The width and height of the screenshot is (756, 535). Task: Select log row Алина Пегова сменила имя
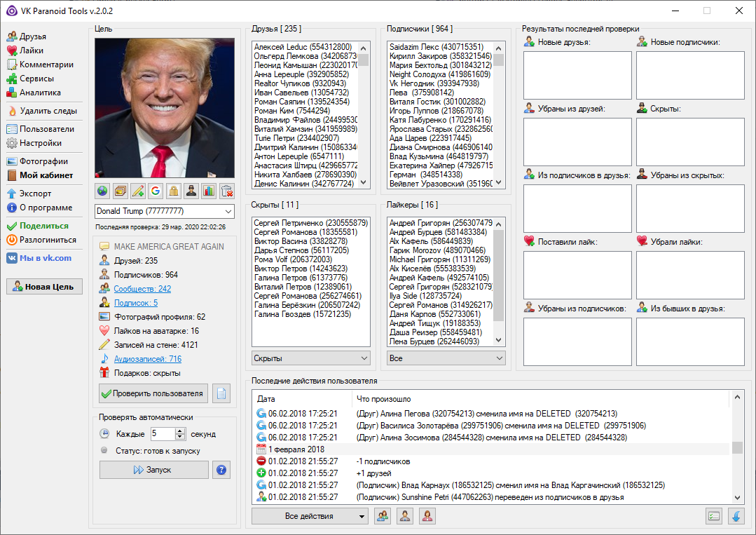[492, 414]
